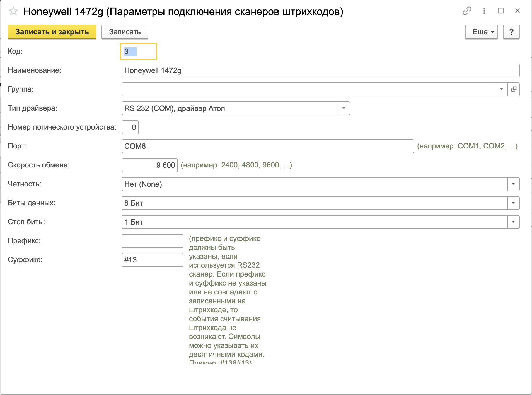532x395 pixels.
Task: Click the Скорость обмена: label
Action: (39, 165)
